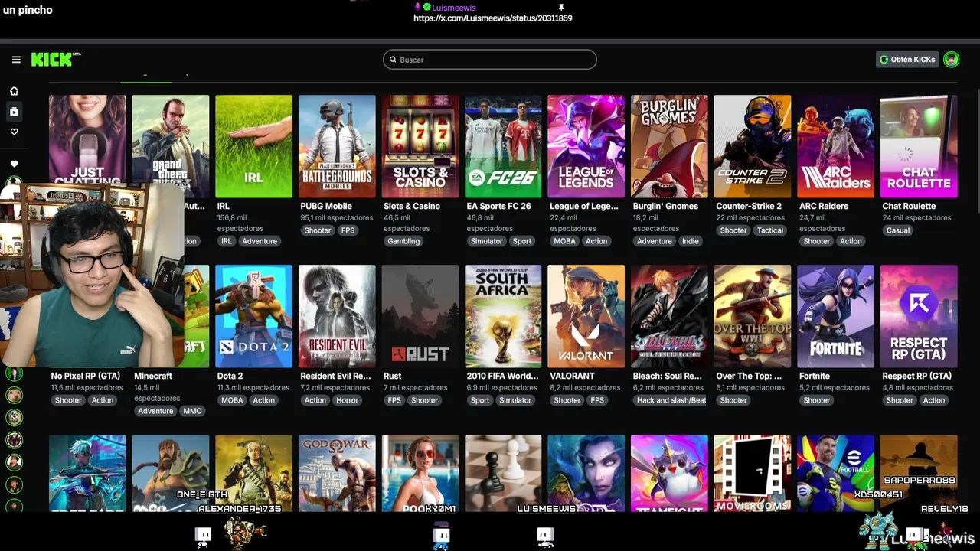The image size is (980, 551).
Task: Click the PUBG Mobile title link
Action: coord(326,206)
